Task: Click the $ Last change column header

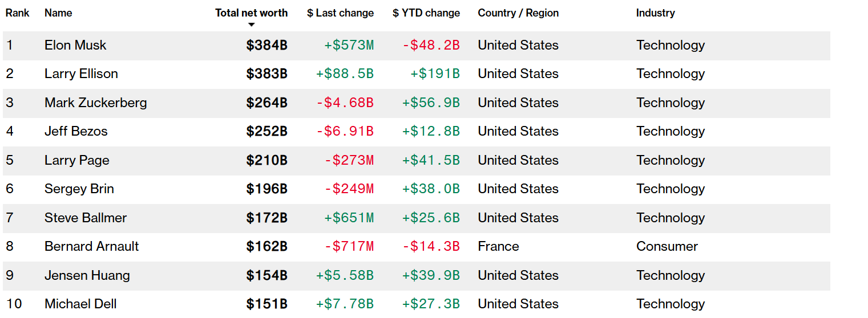Action: click(340, 13)
